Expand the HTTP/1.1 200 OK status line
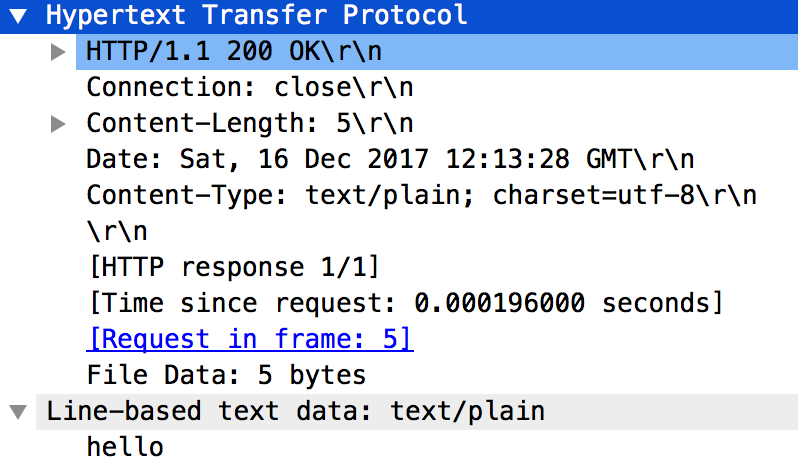This screenshot has width=798, height=476. 59,51
